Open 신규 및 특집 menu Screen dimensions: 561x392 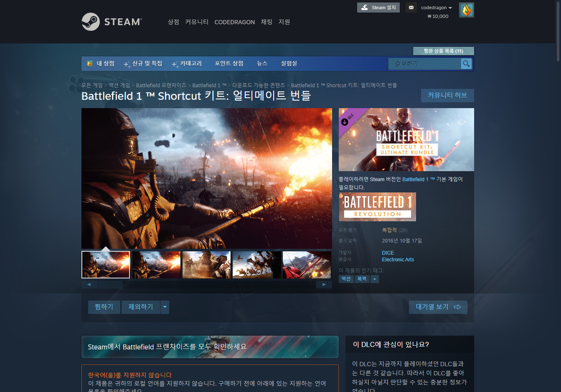coord(143,63)
